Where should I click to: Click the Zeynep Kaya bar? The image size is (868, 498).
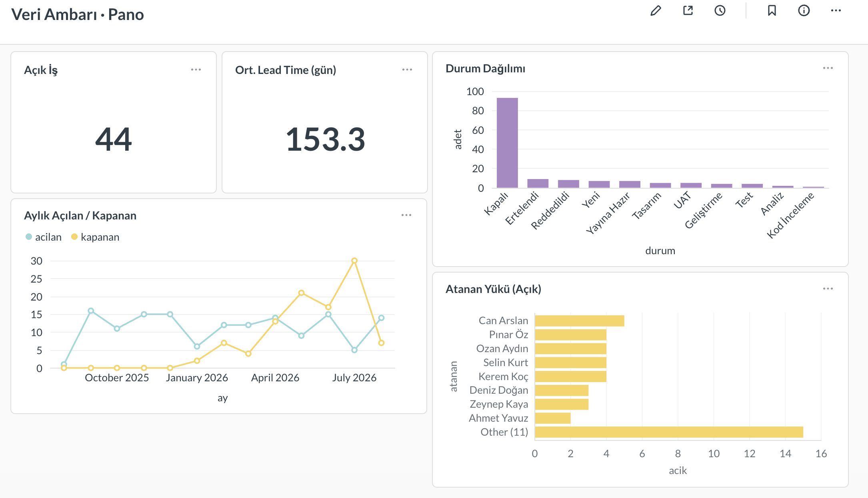tap(562, 404)
